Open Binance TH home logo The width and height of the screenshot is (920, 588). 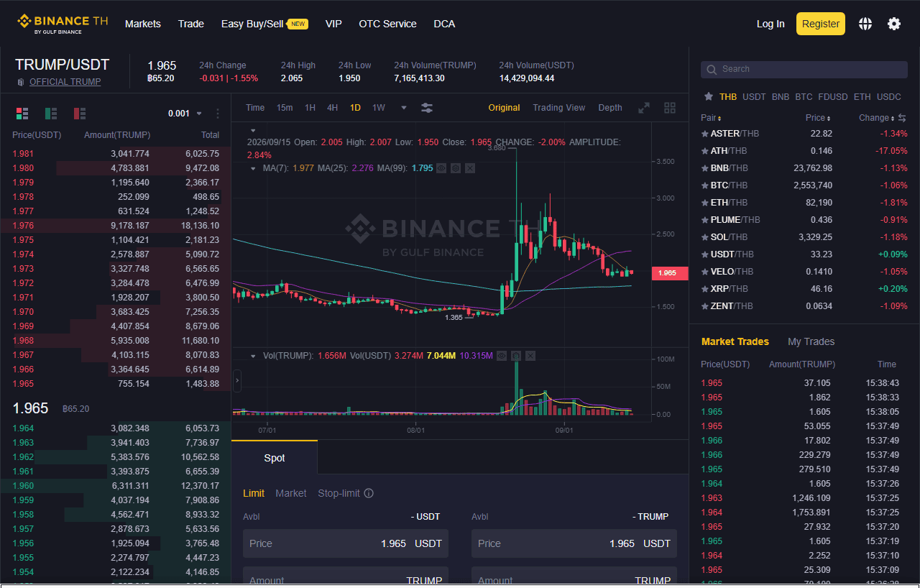pyautogui.click(x=63, y=24)
